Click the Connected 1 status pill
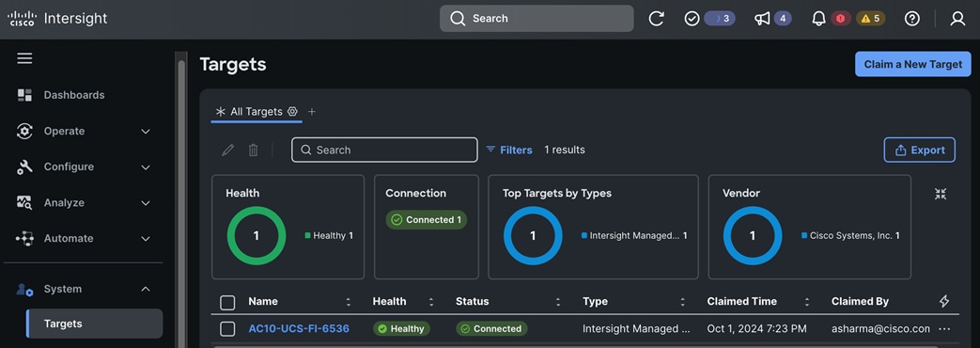 coord(427,220)
